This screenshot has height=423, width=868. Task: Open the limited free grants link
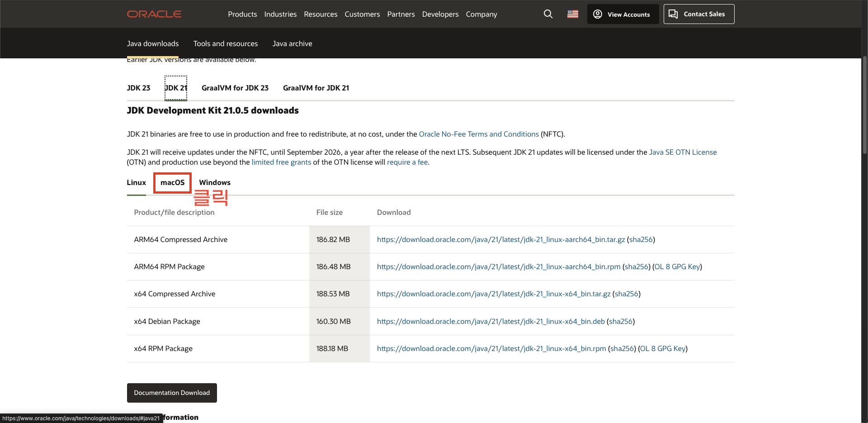(x=281, y=162)
